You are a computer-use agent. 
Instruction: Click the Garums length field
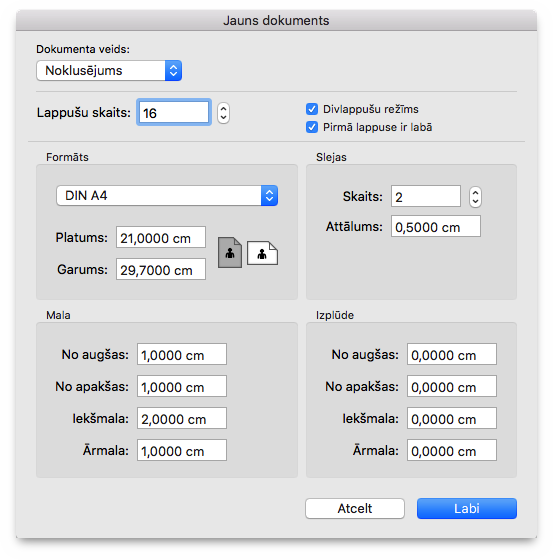coord(161,269)
